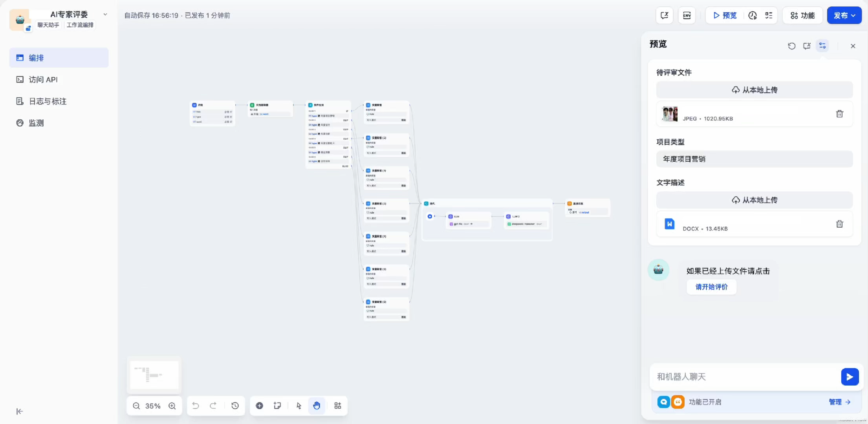
Task: Click the iteration start home icon
Action: [430, 216]
